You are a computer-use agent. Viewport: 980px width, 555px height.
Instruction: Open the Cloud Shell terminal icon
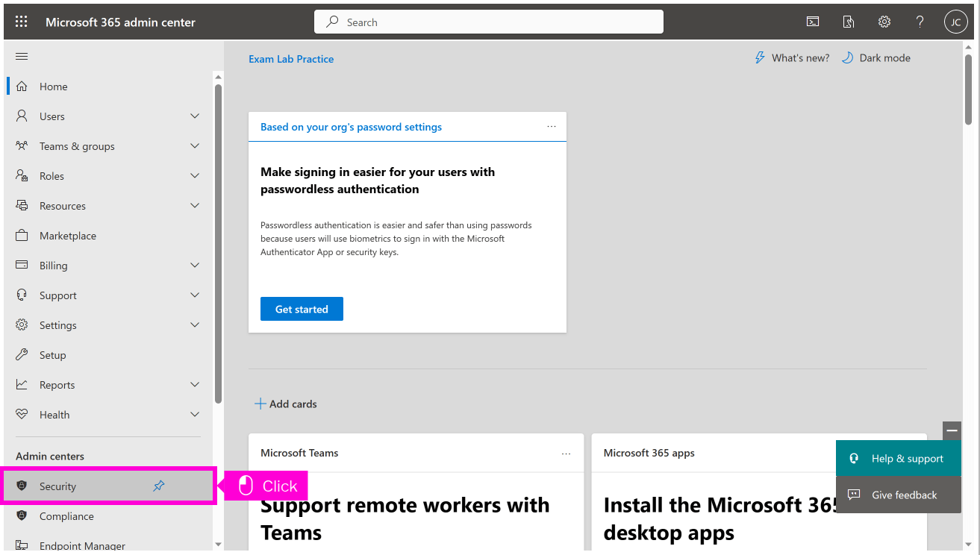click(x=813, y=22)
